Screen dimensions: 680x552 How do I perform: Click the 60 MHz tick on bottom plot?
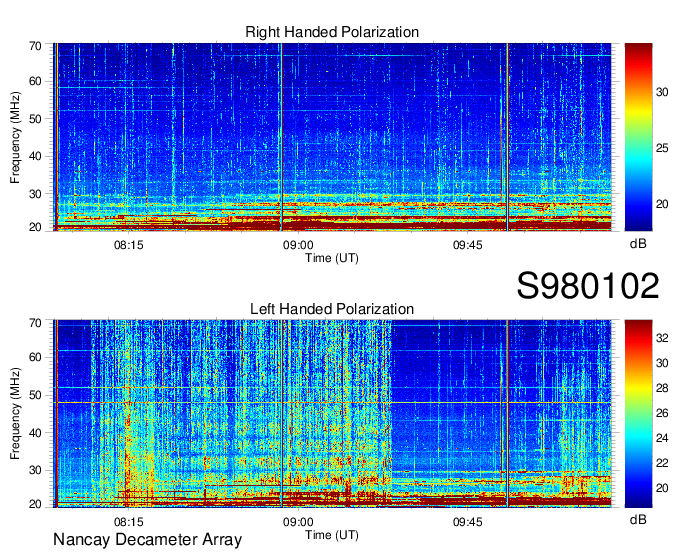click(35, 357)
